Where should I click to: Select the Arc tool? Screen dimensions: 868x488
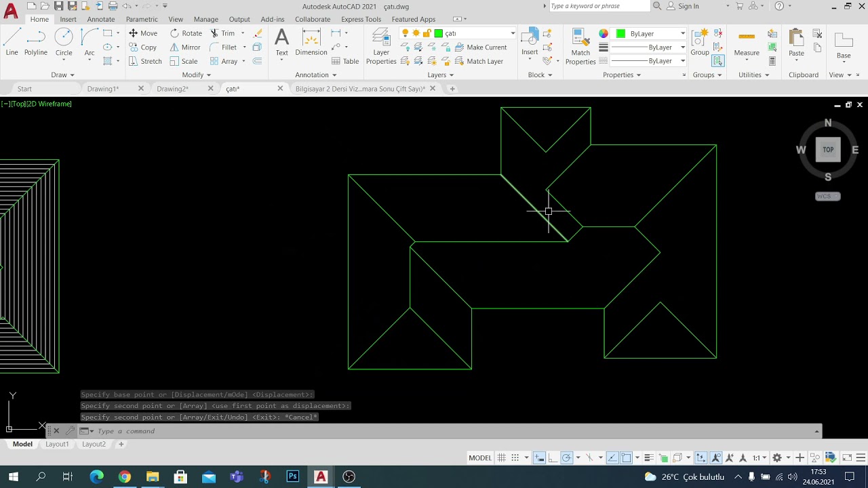[89, 41]
